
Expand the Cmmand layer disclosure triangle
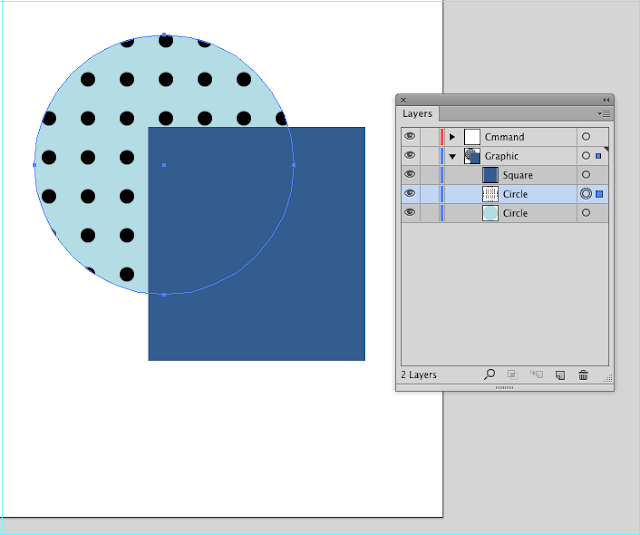(452, 137)
